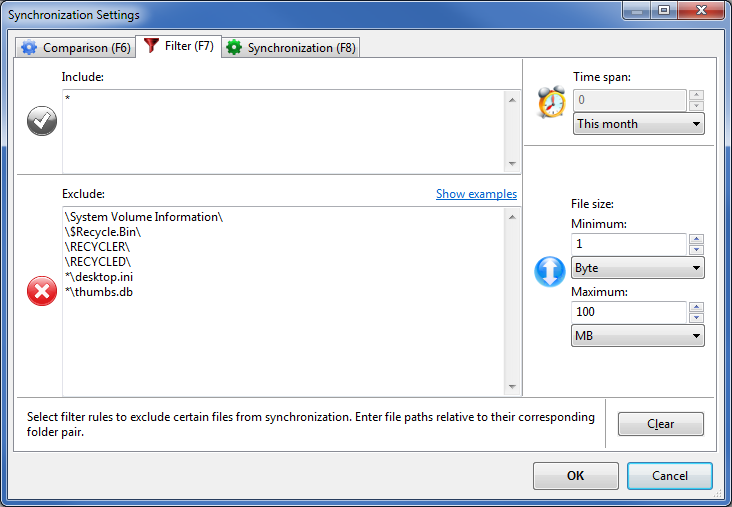Increase the Time span value with up arrow

click(x=697, y=95)
